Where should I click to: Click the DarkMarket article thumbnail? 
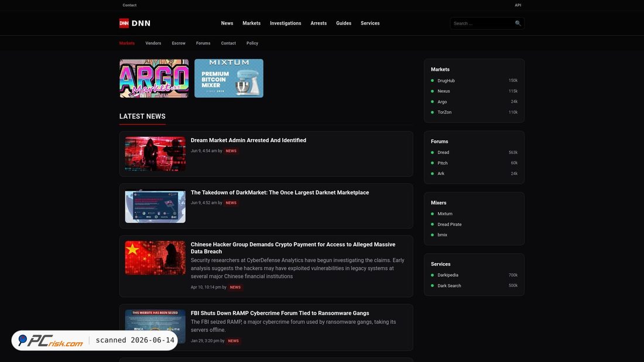(x=155, y=206)
